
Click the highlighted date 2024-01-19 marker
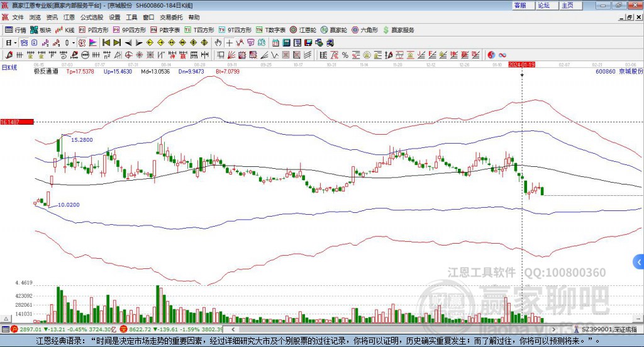tap(521, 64)
